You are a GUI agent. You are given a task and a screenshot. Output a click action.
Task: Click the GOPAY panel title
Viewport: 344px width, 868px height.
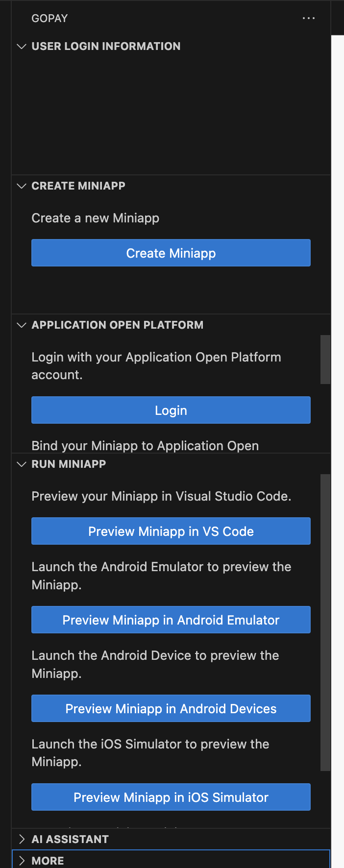(x=49, y=18)
